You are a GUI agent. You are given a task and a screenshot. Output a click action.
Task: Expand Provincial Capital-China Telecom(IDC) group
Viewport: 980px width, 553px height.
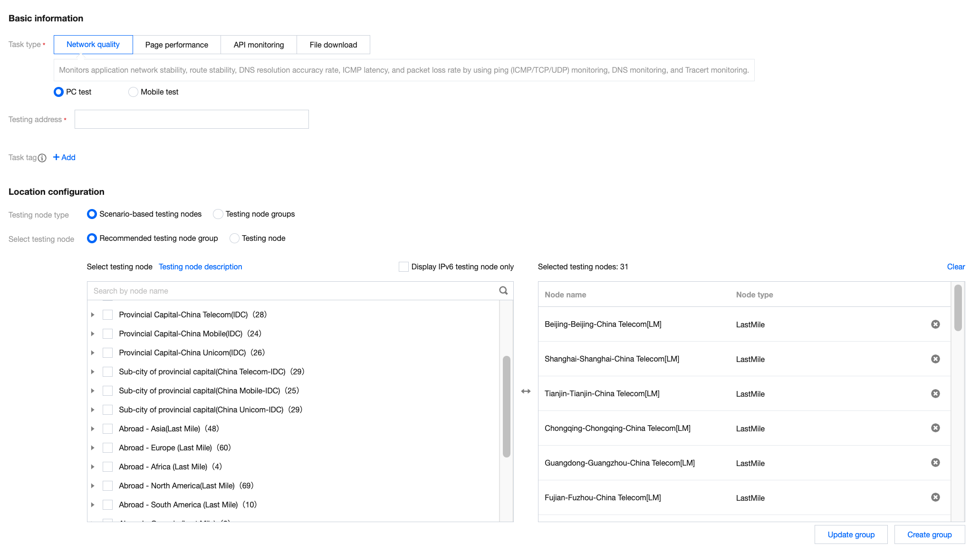pyautogui.click(x=93, y=315)
